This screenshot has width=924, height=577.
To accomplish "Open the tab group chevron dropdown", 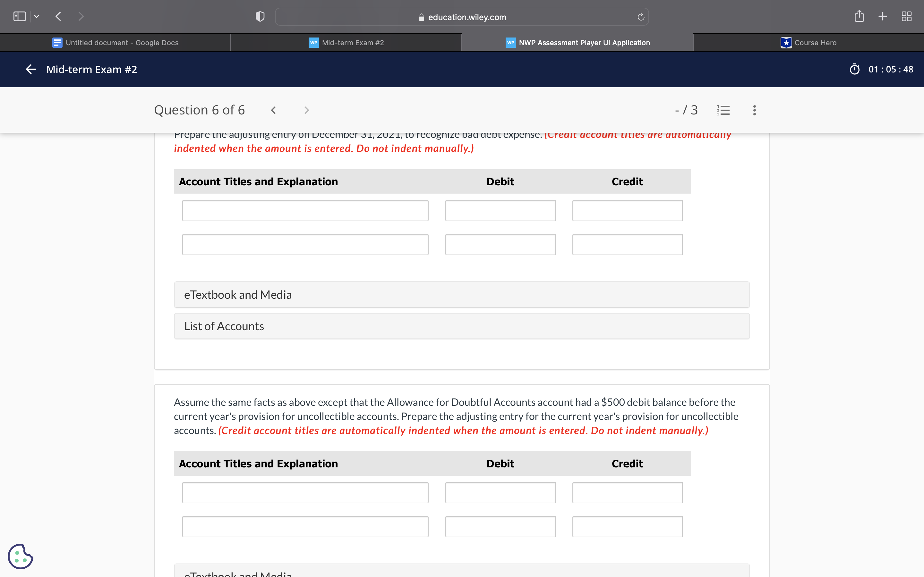I will (x=37, y=16).
